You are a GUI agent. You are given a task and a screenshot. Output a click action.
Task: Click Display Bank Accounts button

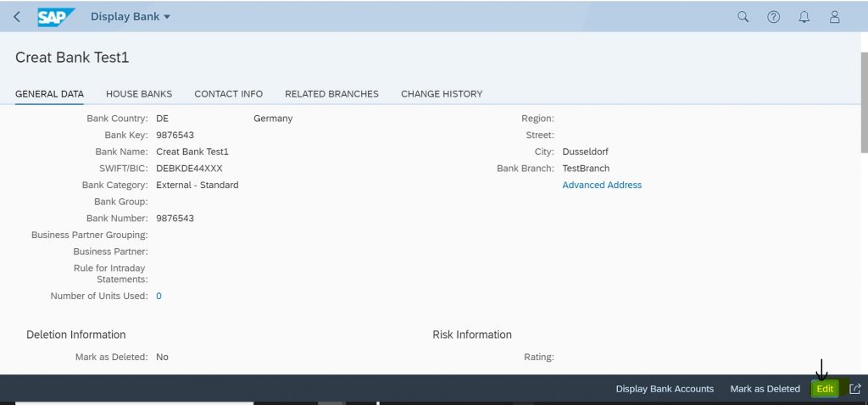[x=665, y=389]
